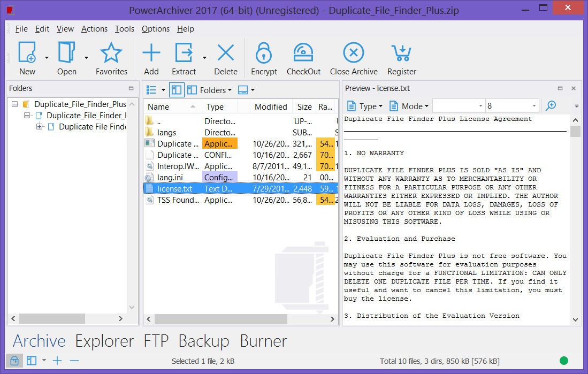The width and height of the screenshot is (588, 374).
Task: Maximize the Folders pane
Action: click(131, 88)
